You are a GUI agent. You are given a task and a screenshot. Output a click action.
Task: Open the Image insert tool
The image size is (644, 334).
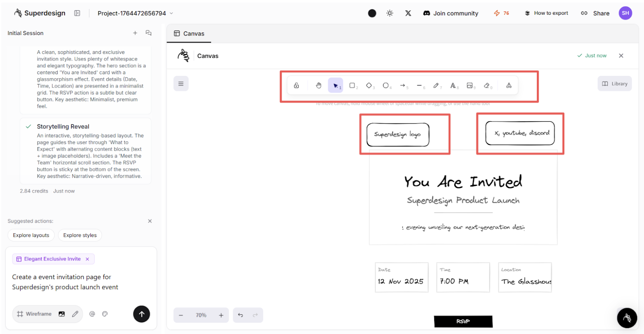470,85
